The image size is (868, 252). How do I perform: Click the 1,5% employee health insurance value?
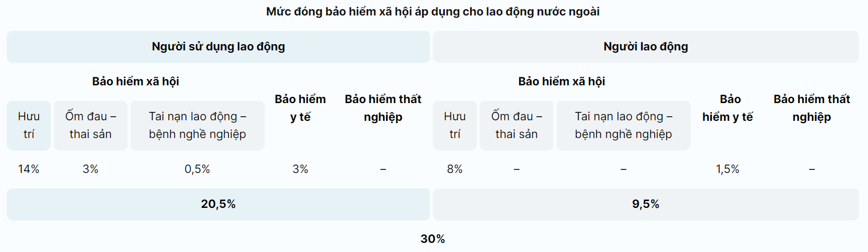(x=727, y=169)
